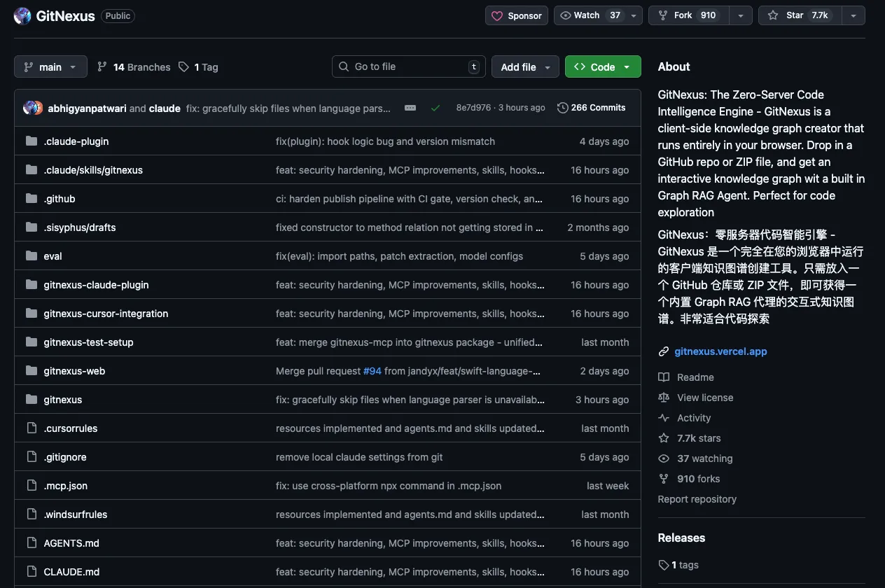Click the green commit status checkmark
The width and height of the screenshot is (885, 588).
(435, 108)
